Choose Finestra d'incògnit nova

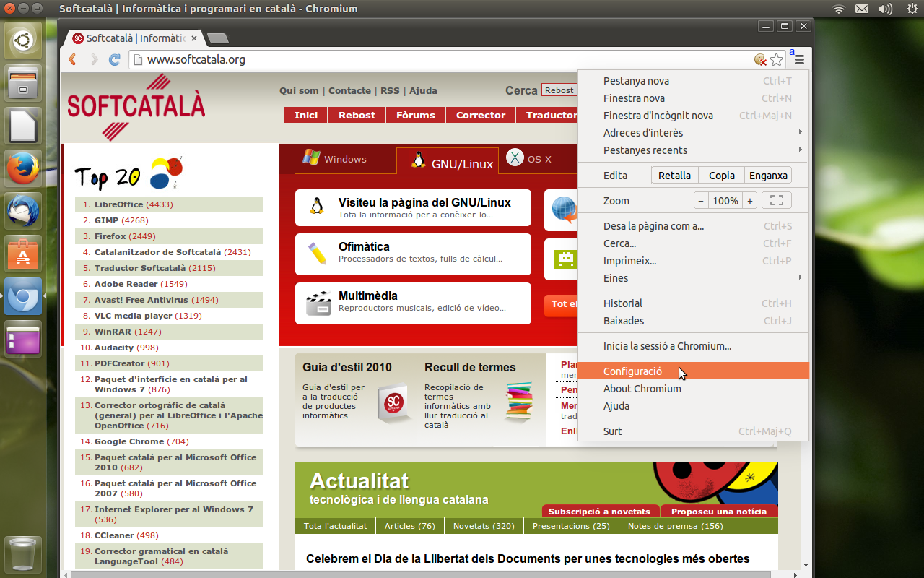pyautogui.click(x=694, y=116)
